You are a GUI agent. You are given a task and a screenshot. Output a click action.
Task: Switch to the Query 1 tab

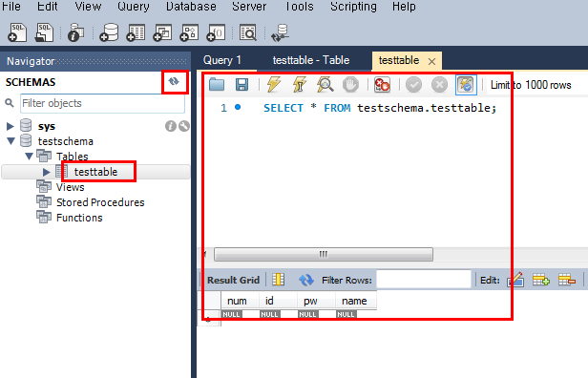pos(222,60)
